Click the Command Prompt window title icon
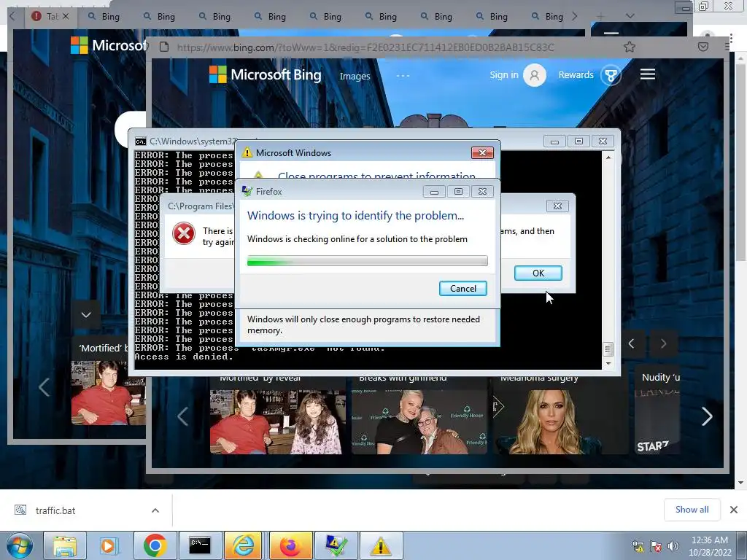This screenshot has height=560, width=747. tap(141, 141)
